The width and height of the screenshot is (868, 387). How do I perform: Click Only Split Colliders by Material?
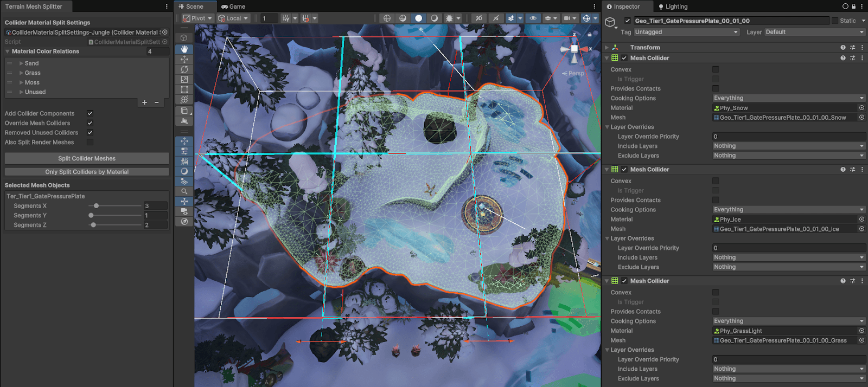point(87,172)
